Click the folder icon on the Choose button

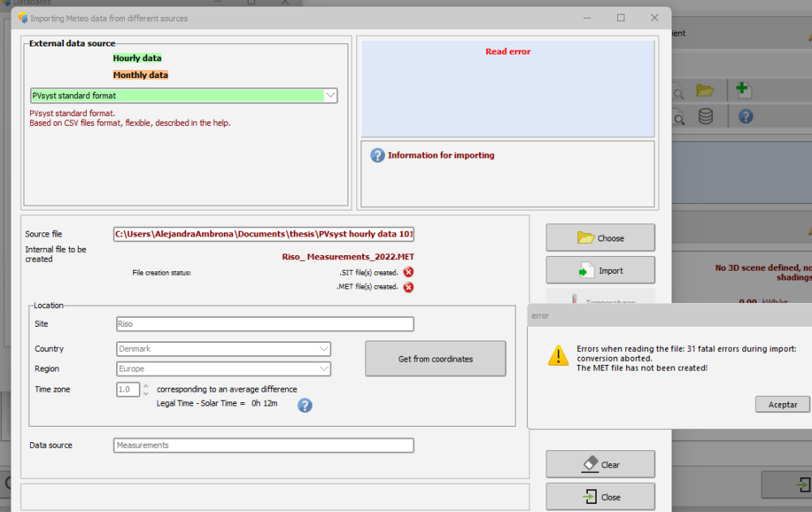585,238
